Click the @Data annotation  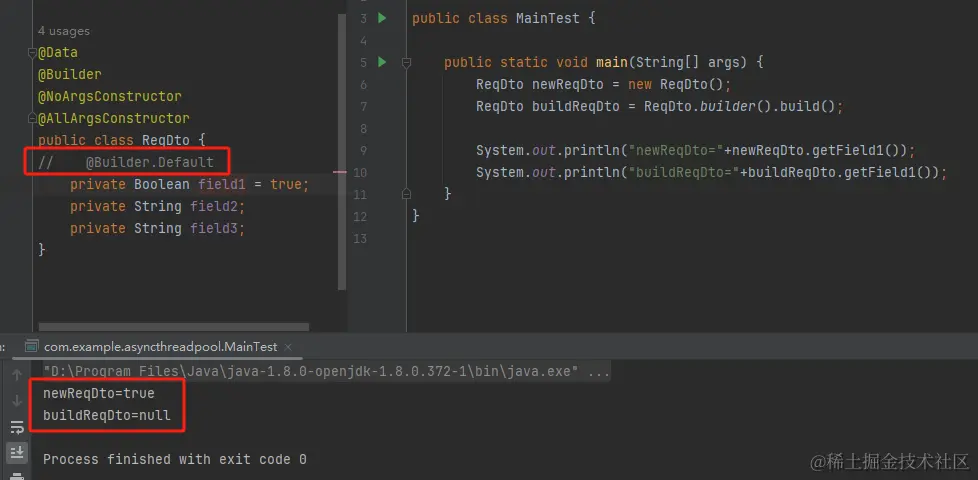pyautogui.click(x=58, y=53)
